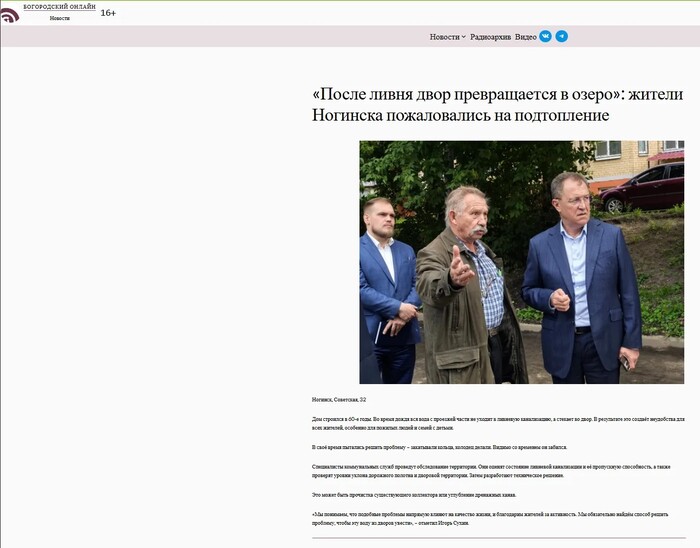The width and height of the screenshot is (700, 548).
Task: Click the horizontal divider below the article
Action: click(499, 538)
